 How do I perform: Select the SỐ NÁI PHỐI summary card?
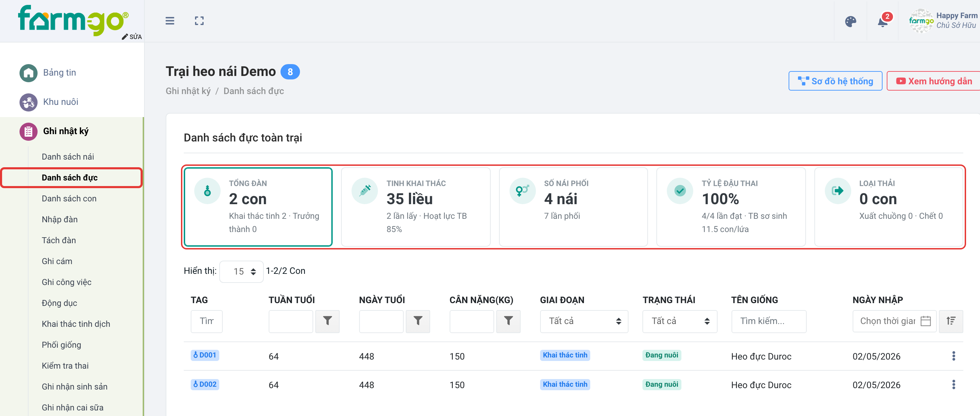click(x=573, y=207)
